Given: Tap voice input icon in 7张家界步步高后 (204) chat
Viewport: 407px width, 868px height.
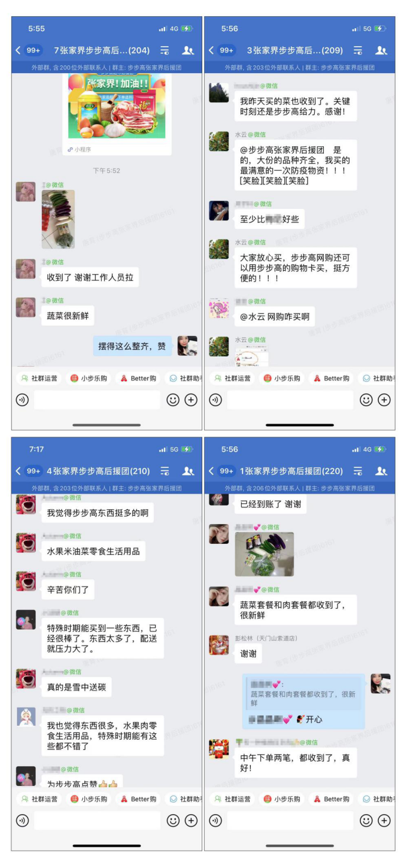Looking at the screenshot, I should tap(22, 400).
